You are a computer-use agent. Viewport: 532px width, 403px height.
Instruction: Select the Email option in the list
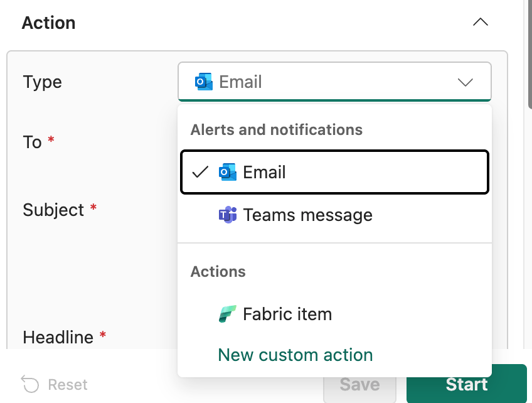(334, 172)
